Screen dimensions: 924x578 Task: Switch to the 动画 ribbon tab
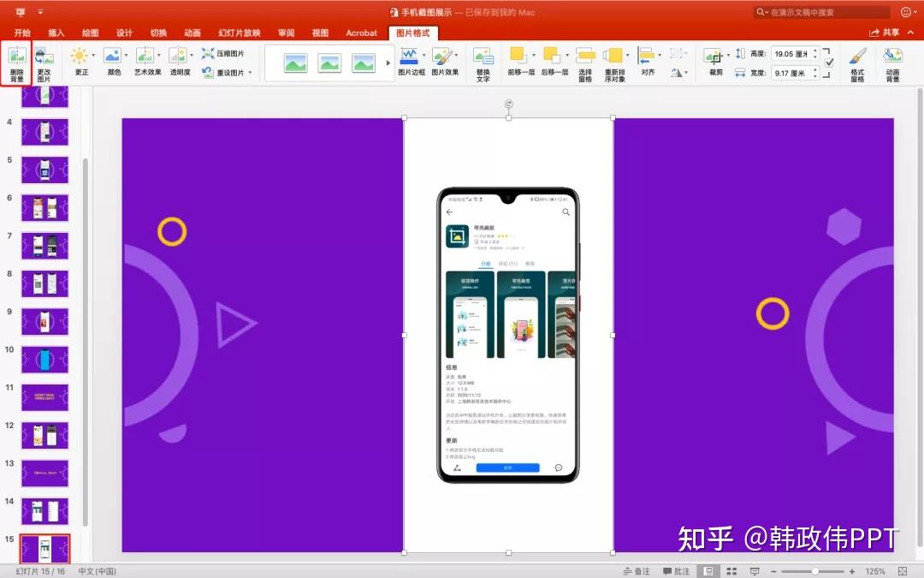tap(192, 33)
